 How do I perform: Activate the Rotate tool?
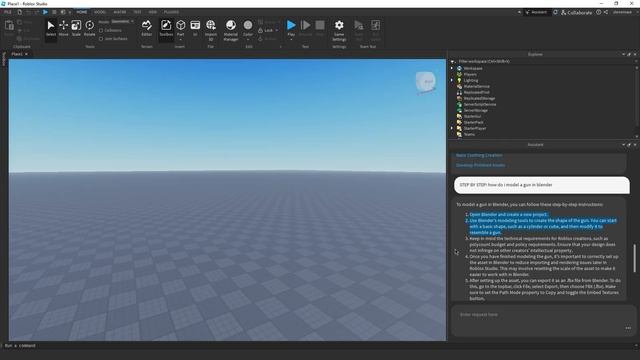pyautogui.click(x=89, y=28)
